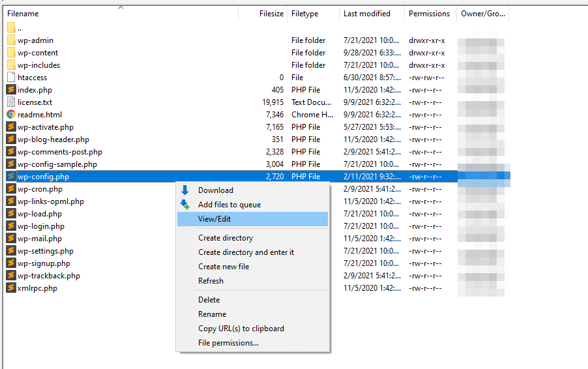Click Copy URL(s) to clipboard
This screenshot has width=588, height=369.
(241, 329)
